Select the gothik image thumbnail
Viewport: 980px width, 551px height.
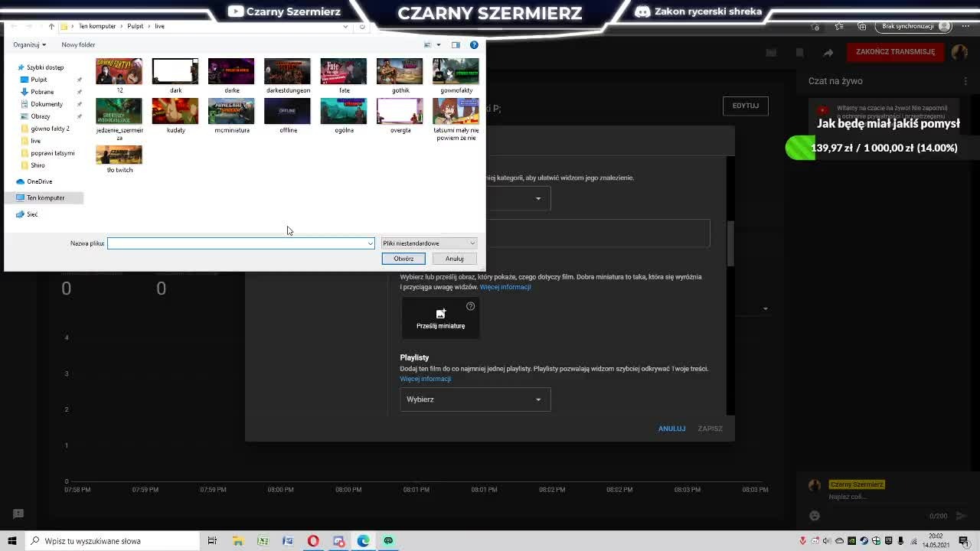400,76
